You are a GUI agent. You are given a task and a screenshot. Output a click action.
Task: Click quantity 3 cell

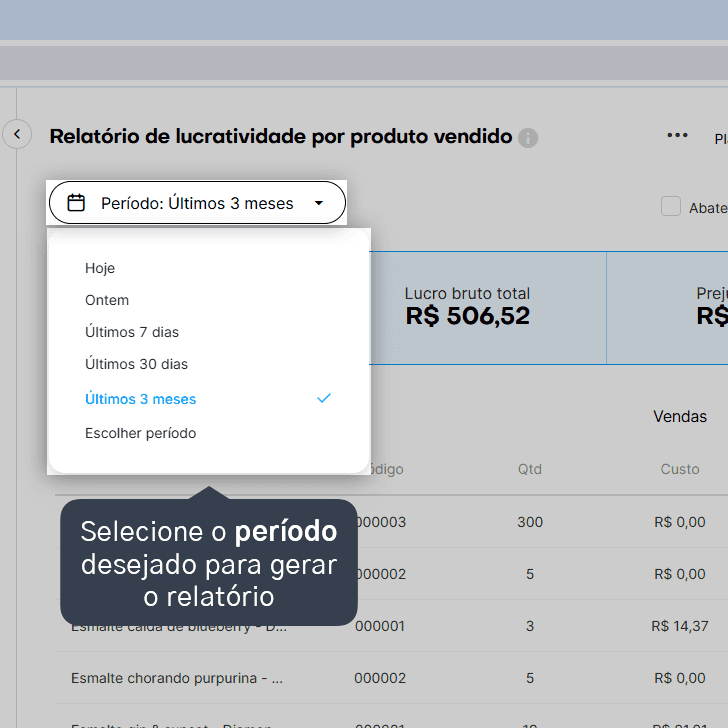pyautogui.click(x=530, y=626)
